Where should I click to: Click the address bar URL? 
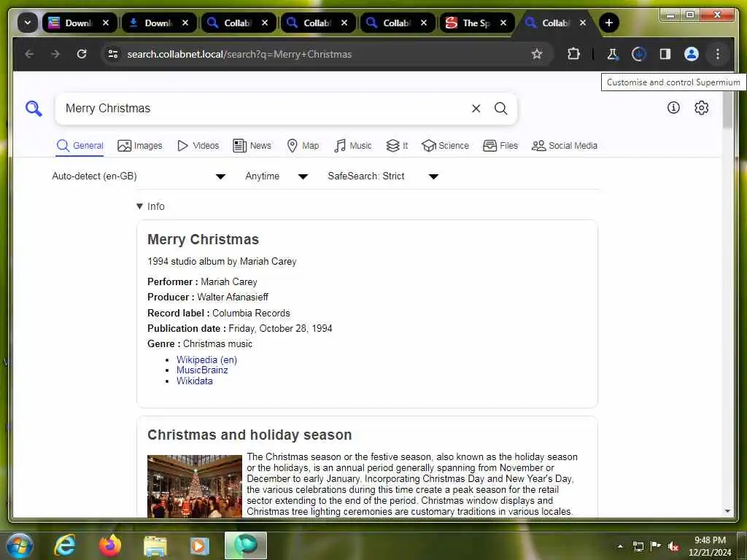[239, 54]
